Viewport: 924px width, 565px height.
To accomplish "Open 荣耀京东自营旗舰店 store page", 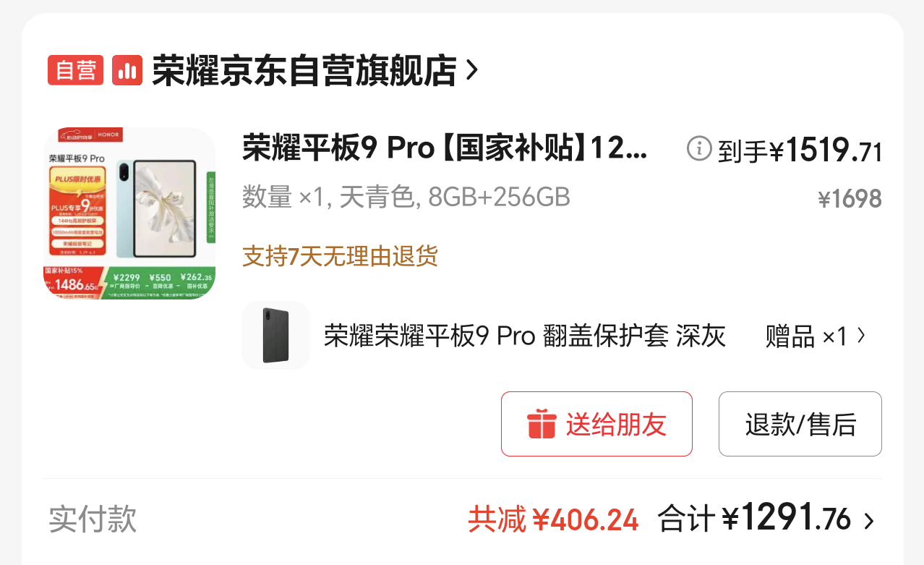I will (304, 70).
